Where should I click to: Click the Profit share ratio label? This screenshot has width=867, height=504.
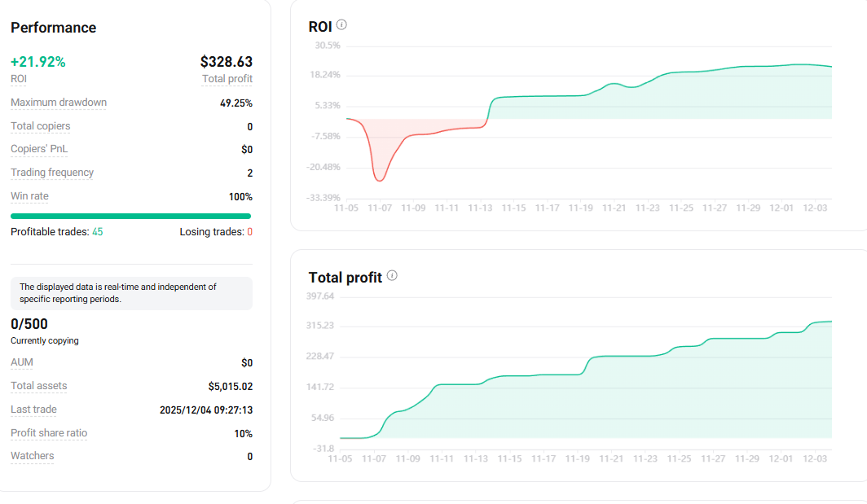[x=49, y=433]
